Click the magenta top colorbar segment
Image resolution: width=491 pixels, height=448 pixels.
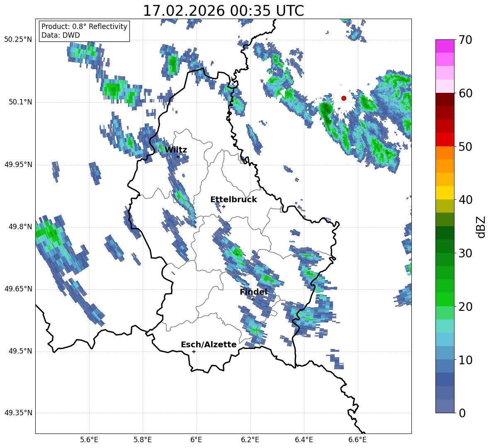tap(445, 46)
